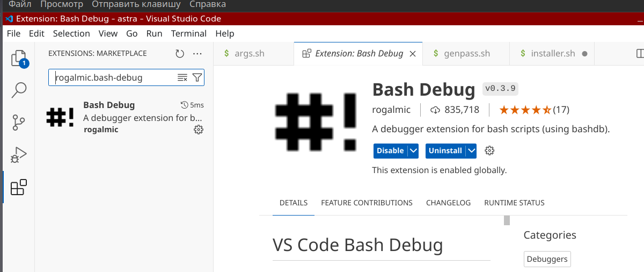
Task: Select the Bash Debug entry in results list
Action: coord(125,117)
